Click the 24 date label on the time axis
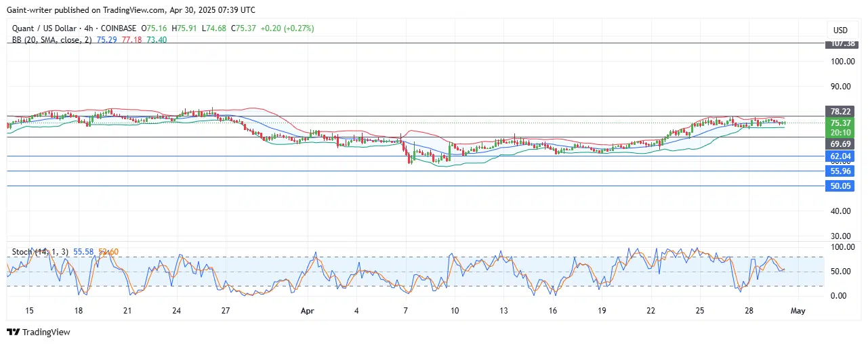The width and height of the screenshot is (868, 344). [176, 311]
